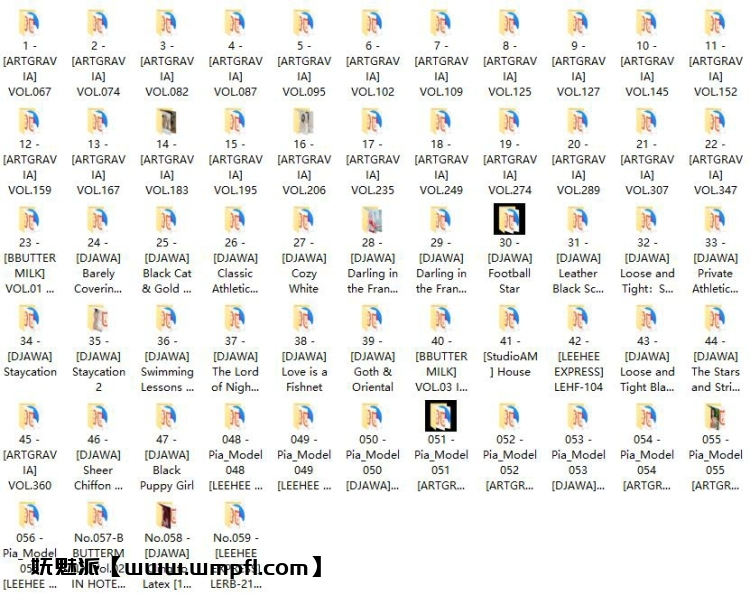Click label '17 - [ARTGRAVIA] VOL.235'
Image resolution: width=750 pixels, height=605 pixels.
click(373, 167)
